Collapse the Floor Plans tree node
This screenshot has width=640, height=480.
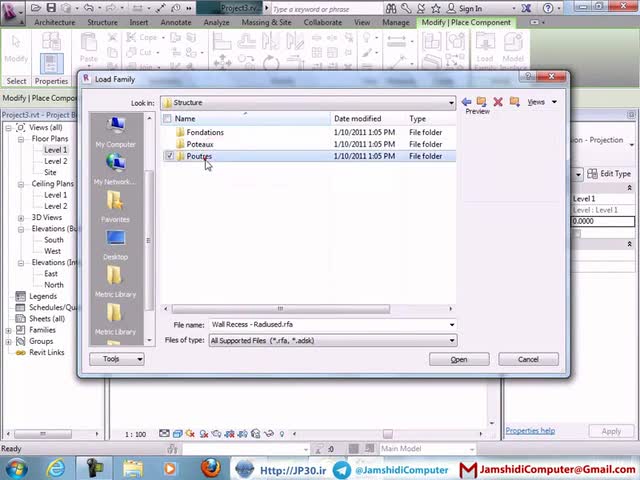[x=21, y=139]
